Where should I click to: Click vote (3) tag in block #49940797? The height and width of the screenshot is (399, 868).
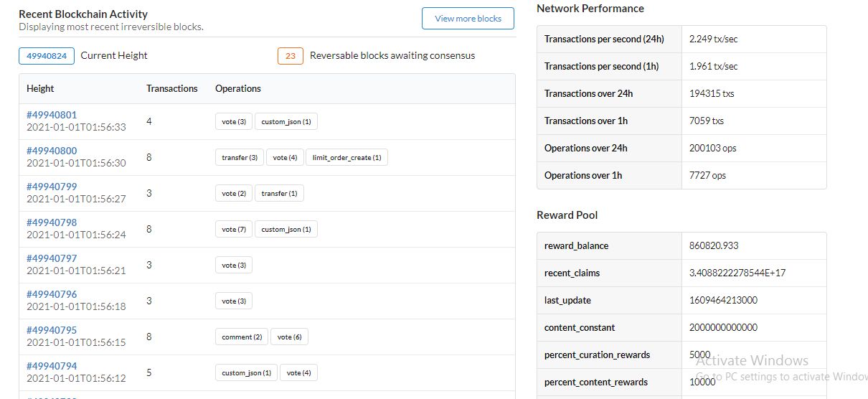tap(234, 265)
